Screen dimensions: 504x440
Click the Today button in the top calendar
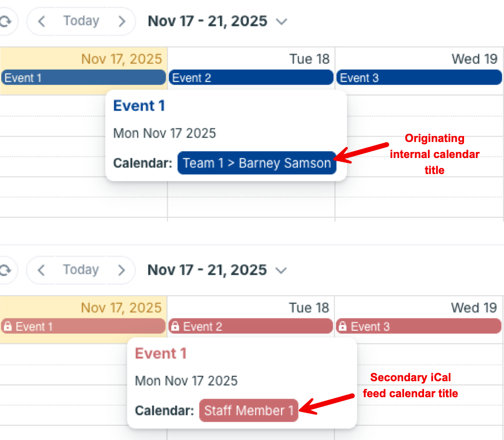81,21
